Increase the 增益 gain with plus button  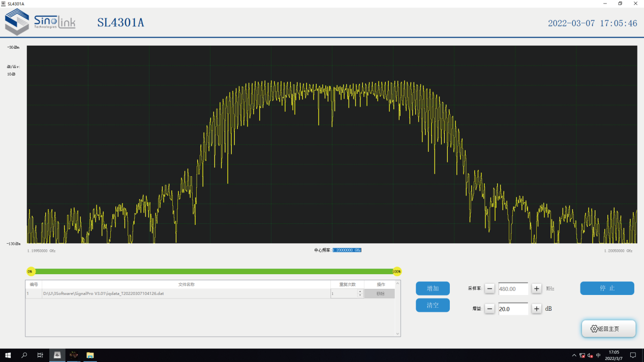[536, 309]
